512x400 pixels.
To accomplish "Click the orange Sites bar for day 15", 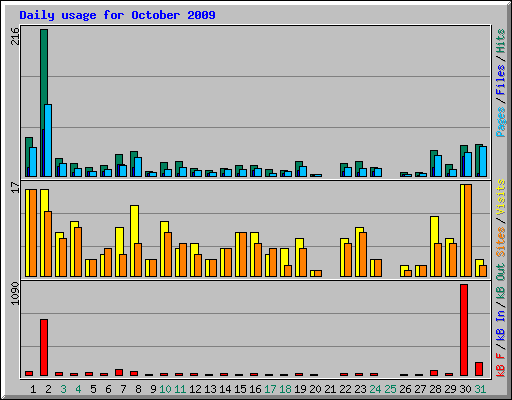I will click(243, 255).
